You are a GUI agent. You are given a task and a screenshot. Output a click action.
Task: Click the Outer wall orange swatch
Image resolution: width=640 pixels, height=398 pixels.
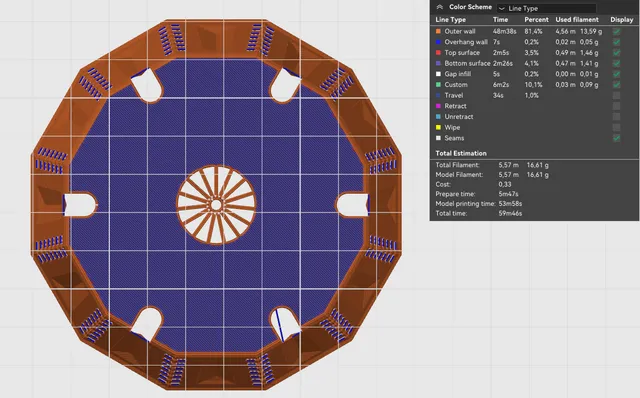[x=438, y=31]
